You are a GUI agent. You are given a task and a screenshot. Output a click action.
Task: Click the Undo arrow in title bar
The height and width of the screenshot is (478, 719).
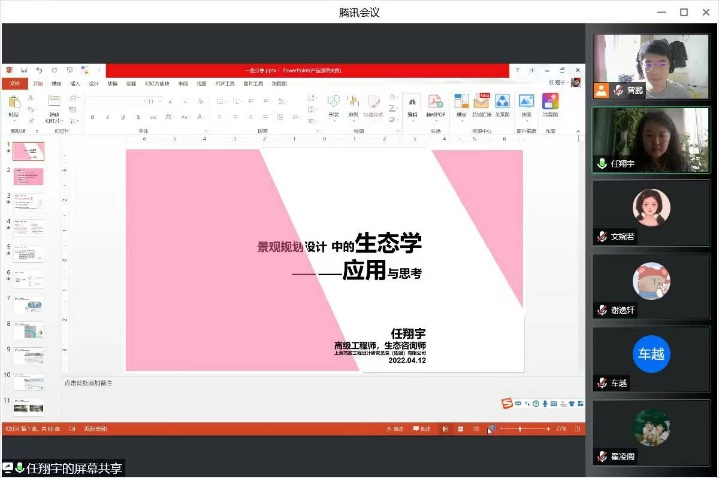pos(39,70)
